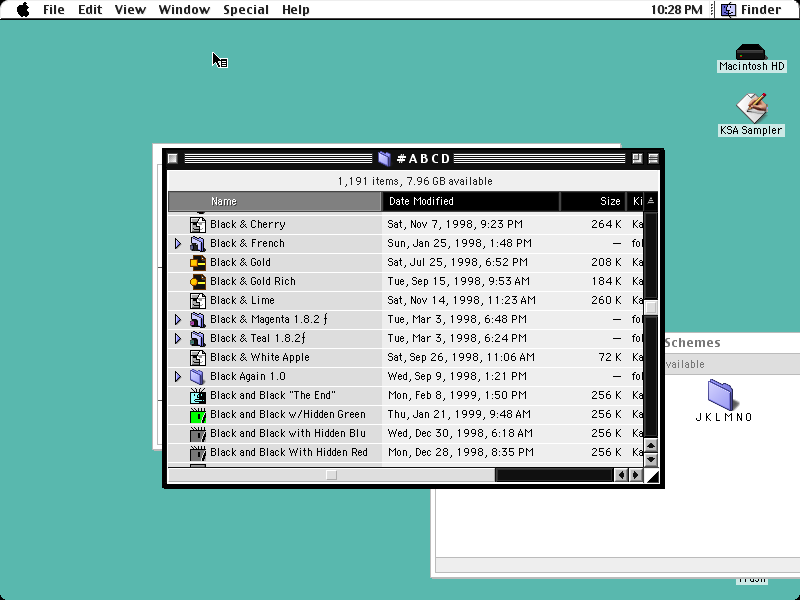Open the Apple menu
Image resolution: width=800 pixels, height=600 pixels.
(23, 10)
